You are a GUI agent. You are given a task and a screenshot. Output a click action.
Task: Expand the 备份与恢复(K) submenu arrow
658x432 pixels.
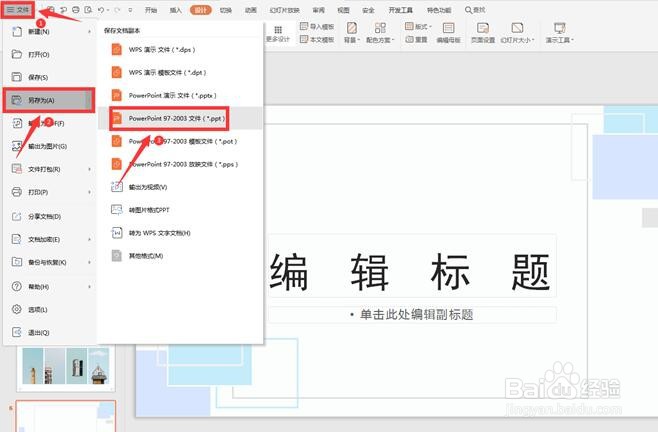[89, 262]
